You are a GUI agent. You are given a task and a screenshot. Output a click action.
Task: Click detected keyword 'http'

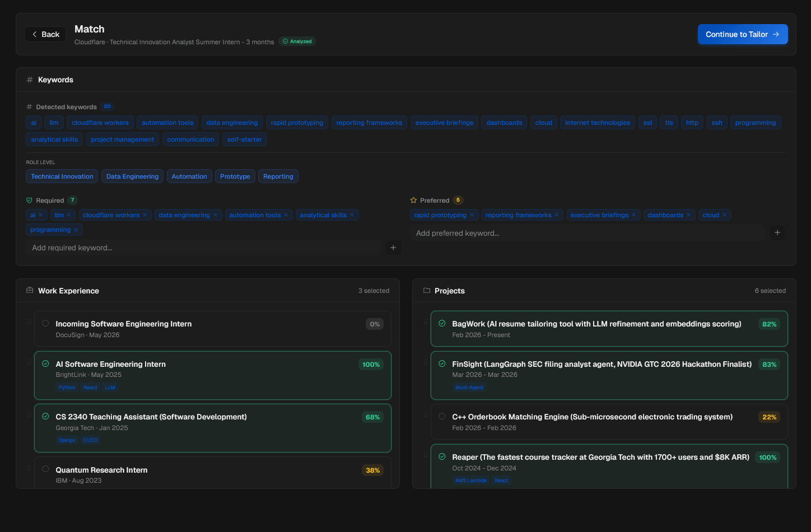click(x=692, y=123)
